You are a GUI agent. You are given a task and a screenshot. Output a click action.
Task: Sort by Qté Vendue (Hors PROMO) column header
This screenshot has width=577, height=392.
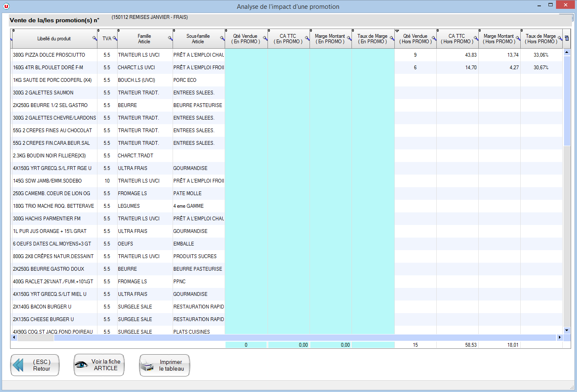(415, 39)
